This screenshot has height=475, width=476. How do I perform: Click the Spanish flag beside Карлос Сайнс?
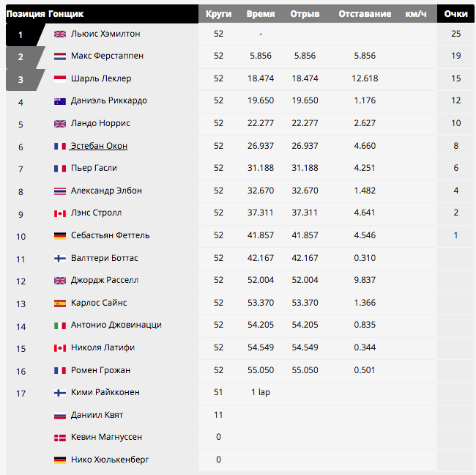(x=60, y=303)
